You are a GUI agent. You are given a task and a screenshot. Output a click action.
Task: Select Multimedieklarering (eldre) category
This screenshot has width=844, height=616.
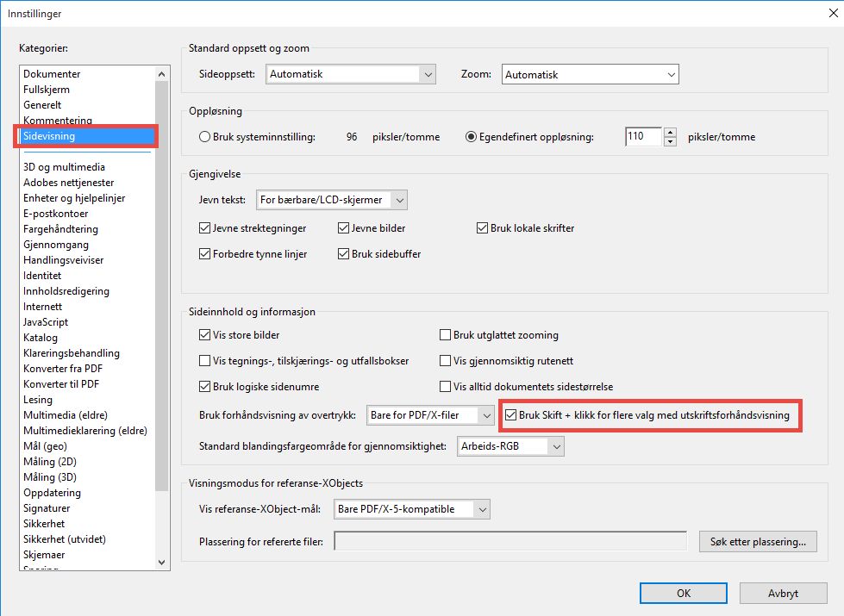(x=85, y=431)
